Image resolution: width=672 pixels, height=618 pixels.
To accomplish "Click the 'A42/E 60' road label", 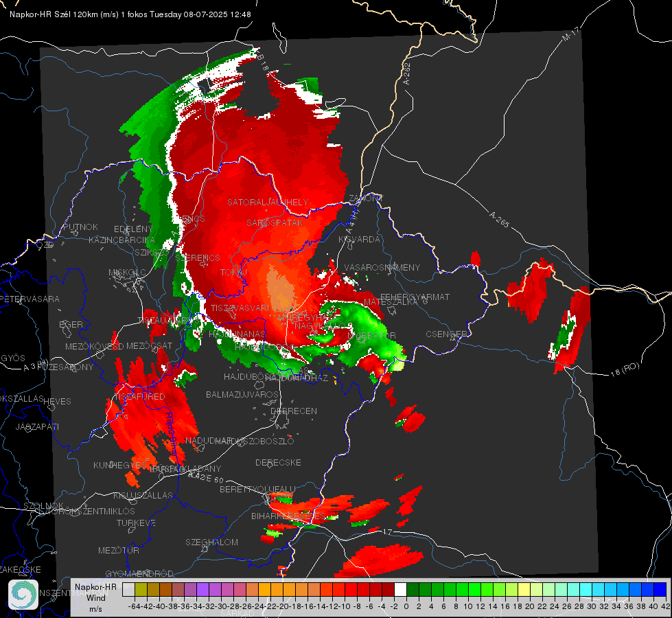I will 206,477.
